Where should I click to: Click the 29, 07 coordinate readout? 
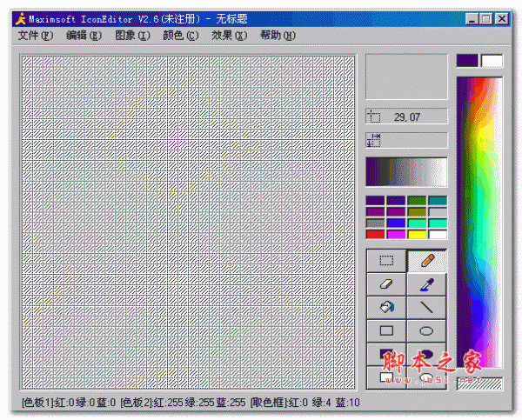[x=407, y=117]
